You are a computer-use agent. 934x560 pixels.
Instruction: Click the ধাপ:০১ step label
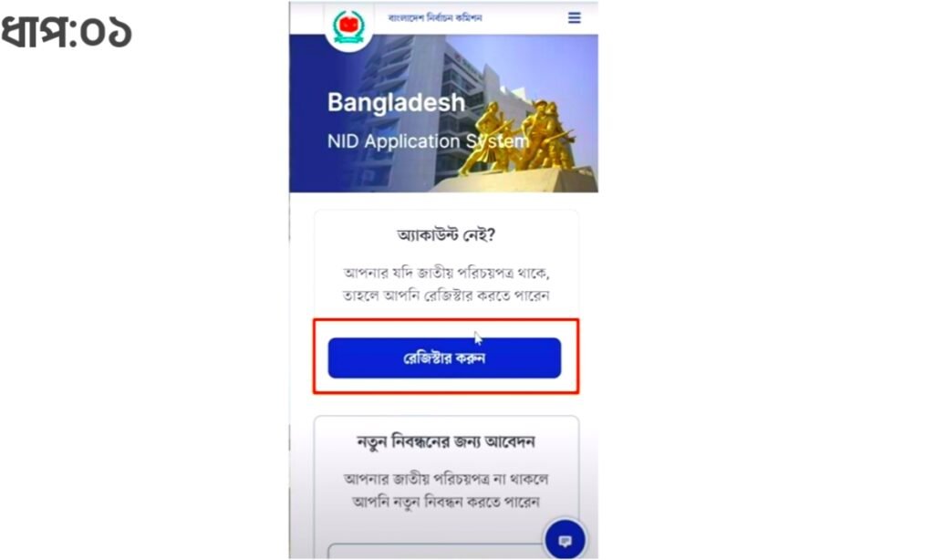(x=66, y=33)
